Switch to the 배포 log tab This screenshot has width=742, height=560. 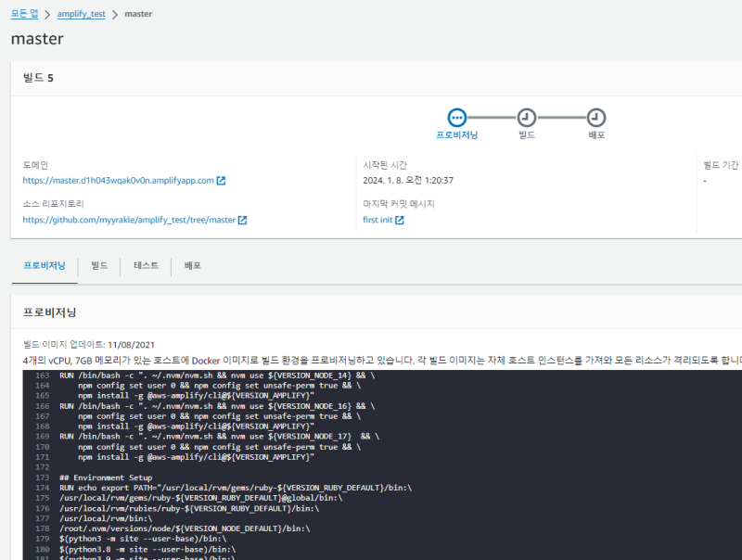click(x=193, y=266)
